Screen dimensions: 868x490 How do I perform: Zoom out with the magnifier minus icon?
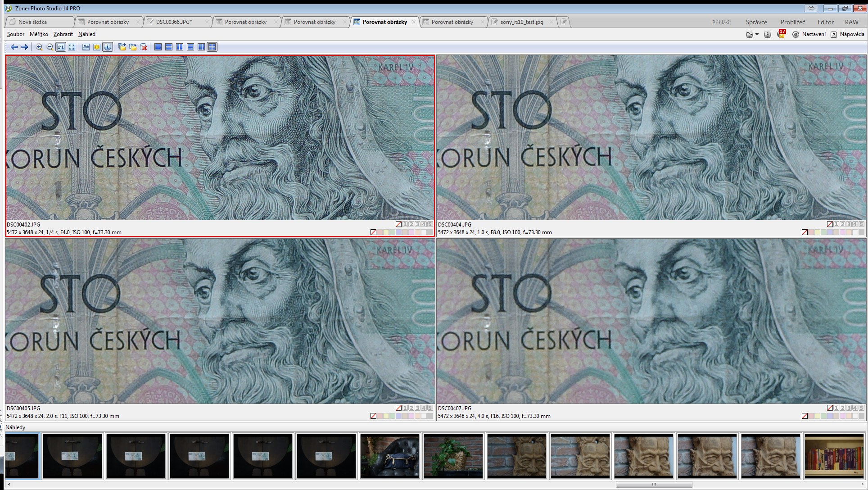[50, 47]
